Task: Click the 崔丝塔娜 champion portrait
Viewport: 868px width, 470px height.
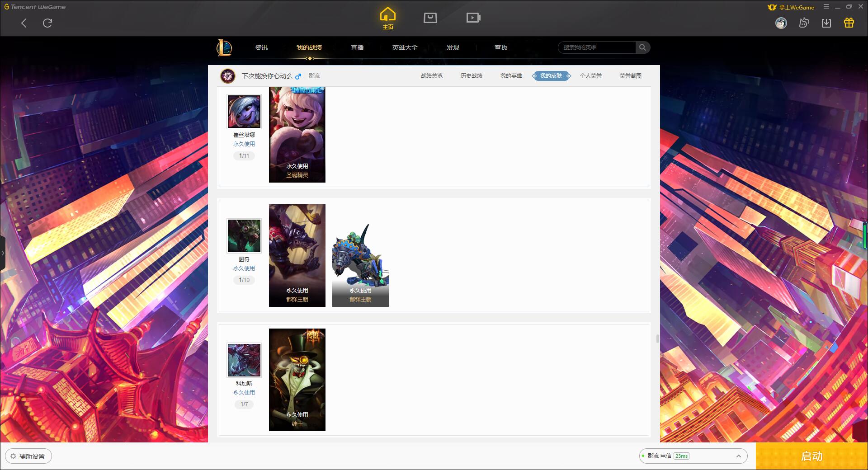Action: (x=244, y=112)
